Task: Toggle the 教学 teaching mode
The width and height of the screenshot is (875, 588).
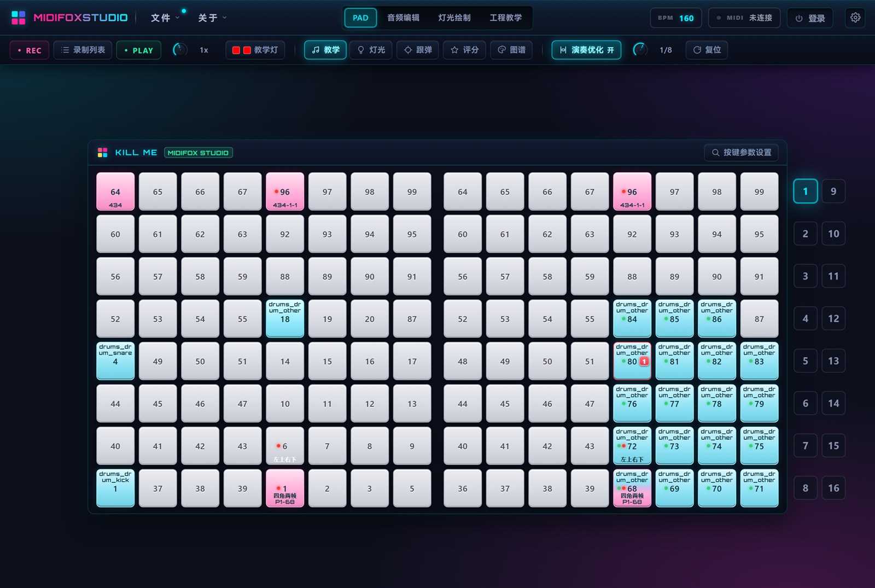Action: (325, 50)
